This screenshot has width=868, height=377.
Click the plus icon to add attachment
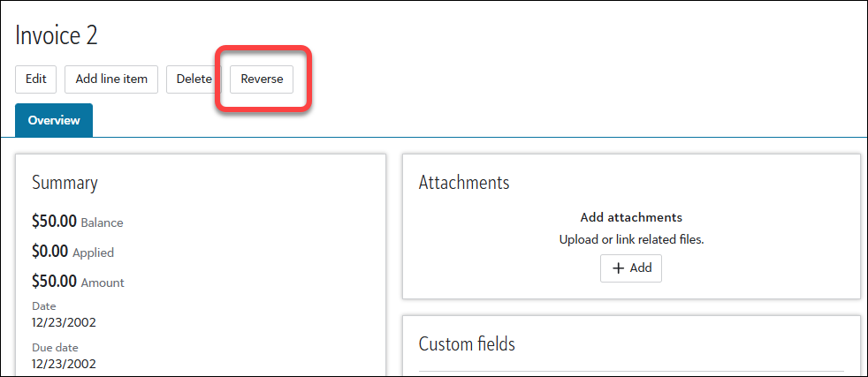(619, 268)
